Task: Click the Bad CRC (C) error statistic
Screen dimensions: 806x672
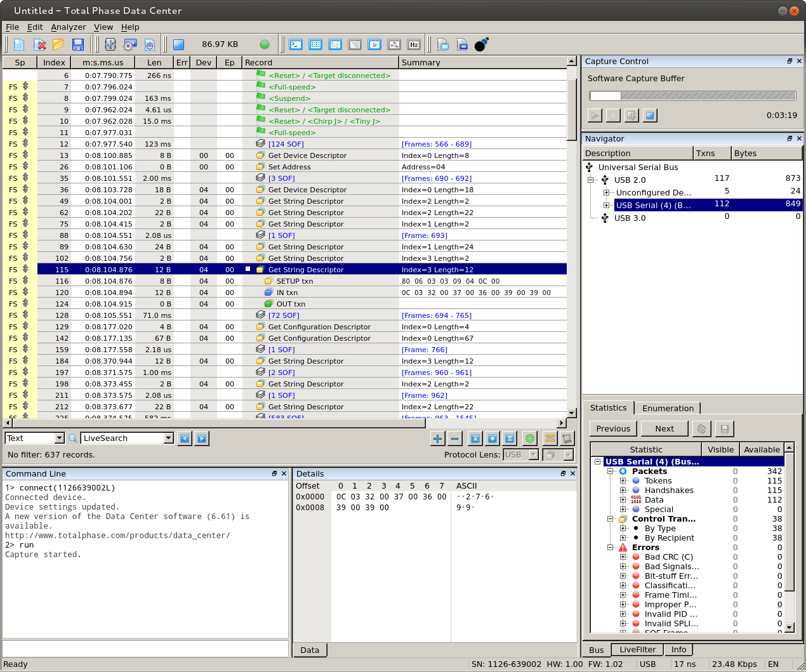Action: (x=668, y=557)
